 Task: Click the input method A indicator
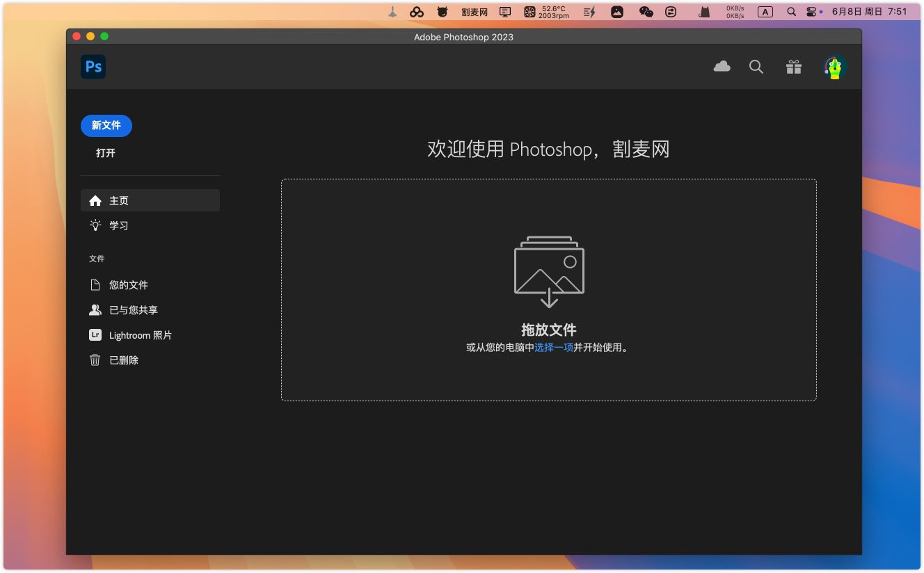click(x=765, y=12)
